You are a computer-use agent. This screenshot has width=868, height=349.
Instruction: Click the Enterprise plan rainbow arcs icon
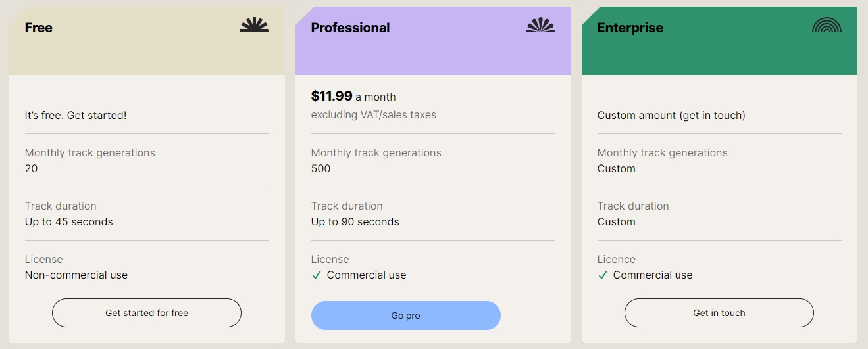click(827, 26)
